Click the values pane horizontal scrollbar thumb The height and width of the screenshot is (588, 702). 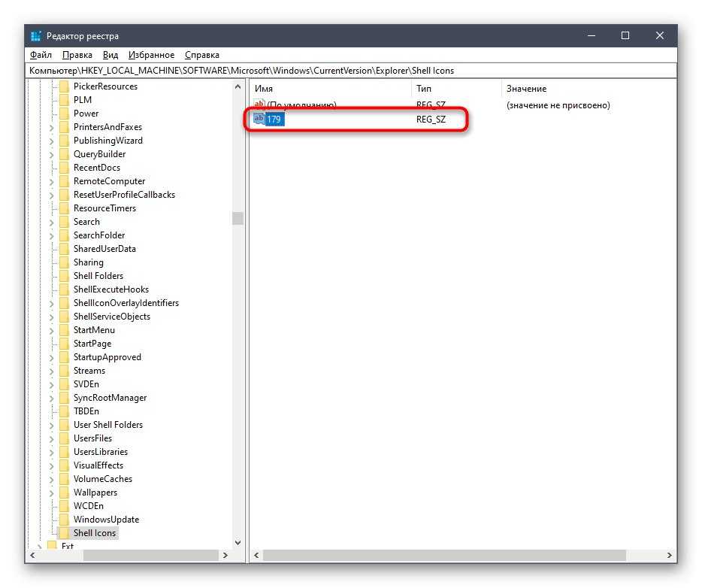coord(444,555)
